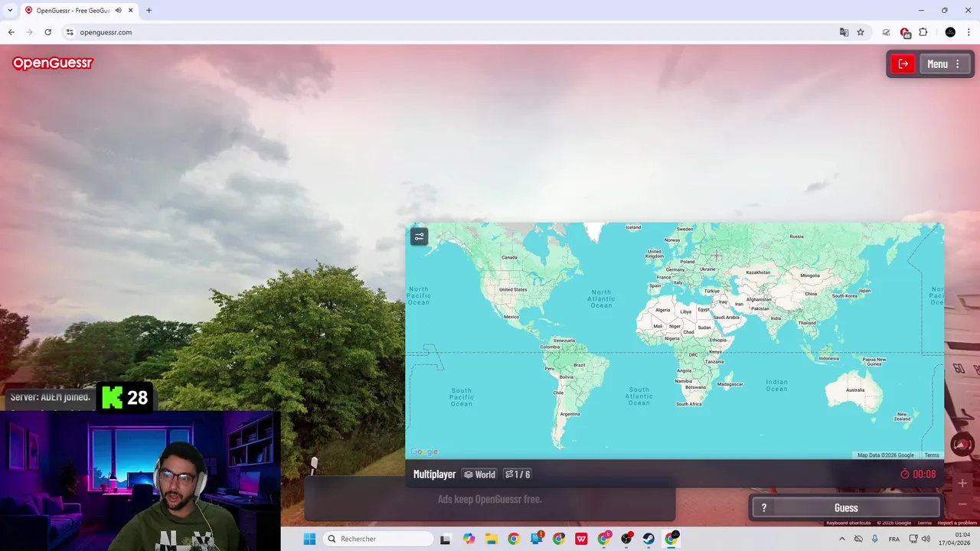Click Brazil on the world map
980x551 pixels.
click(580, 365)
